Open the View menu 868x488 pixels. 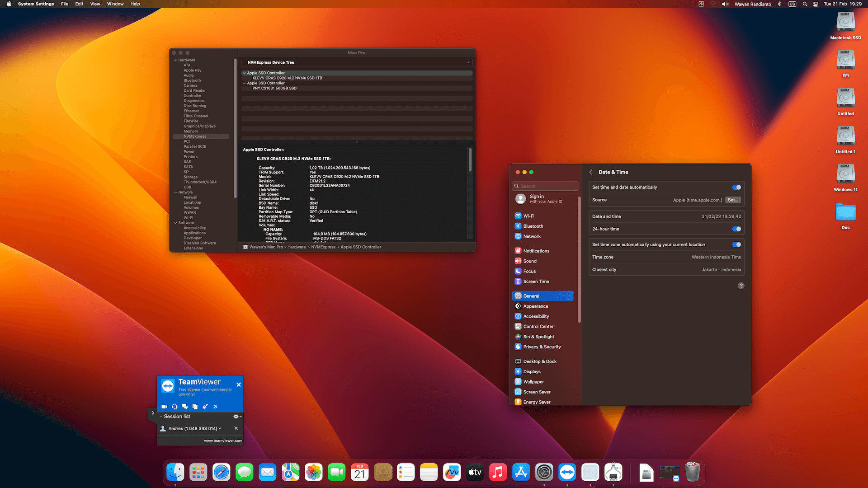click(x=95, y=4)
